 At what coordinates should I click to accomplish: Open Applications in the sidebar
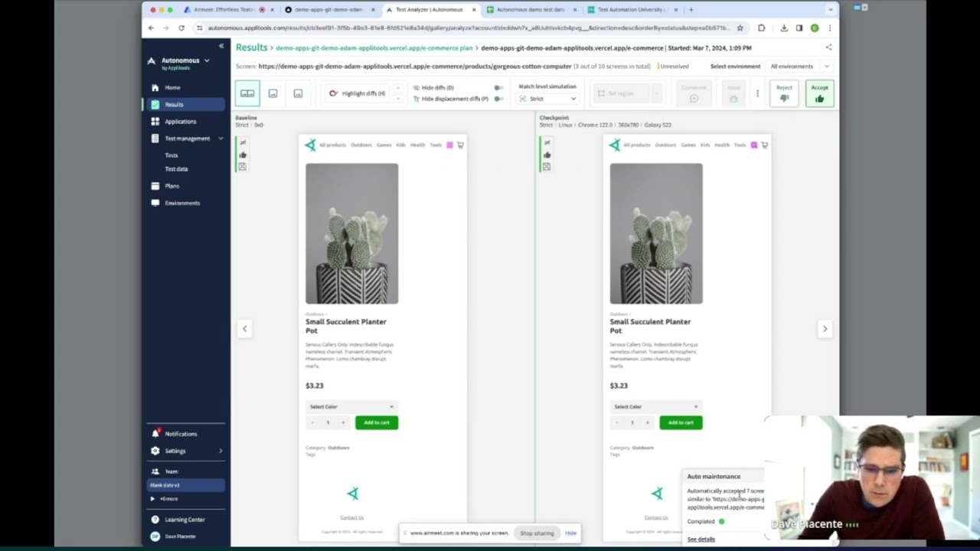(x=180, y=122)
